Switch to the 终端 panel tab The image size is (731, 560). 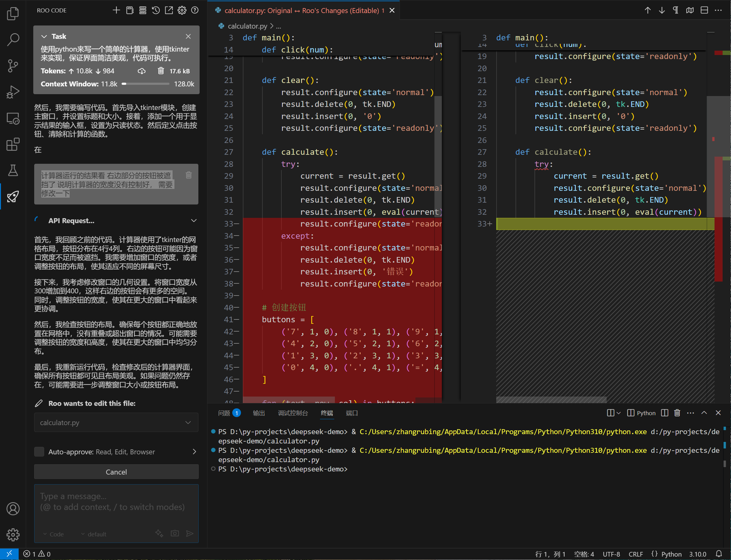click(327, 413)
